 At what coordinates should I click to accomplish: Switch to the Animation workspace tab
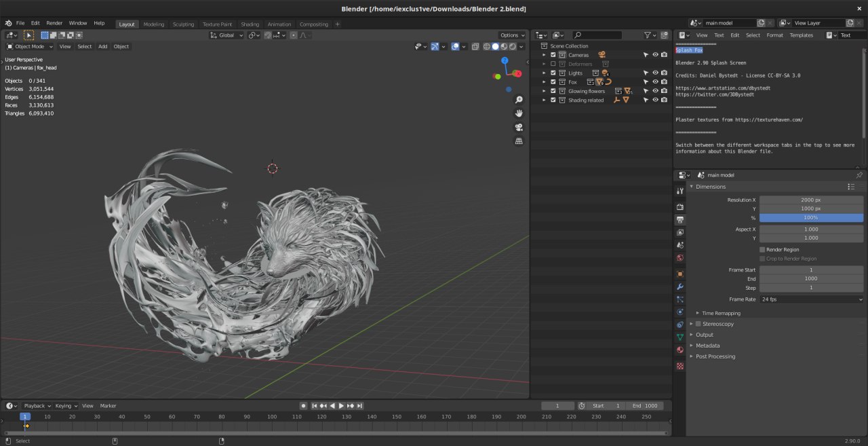click(279, 24)
